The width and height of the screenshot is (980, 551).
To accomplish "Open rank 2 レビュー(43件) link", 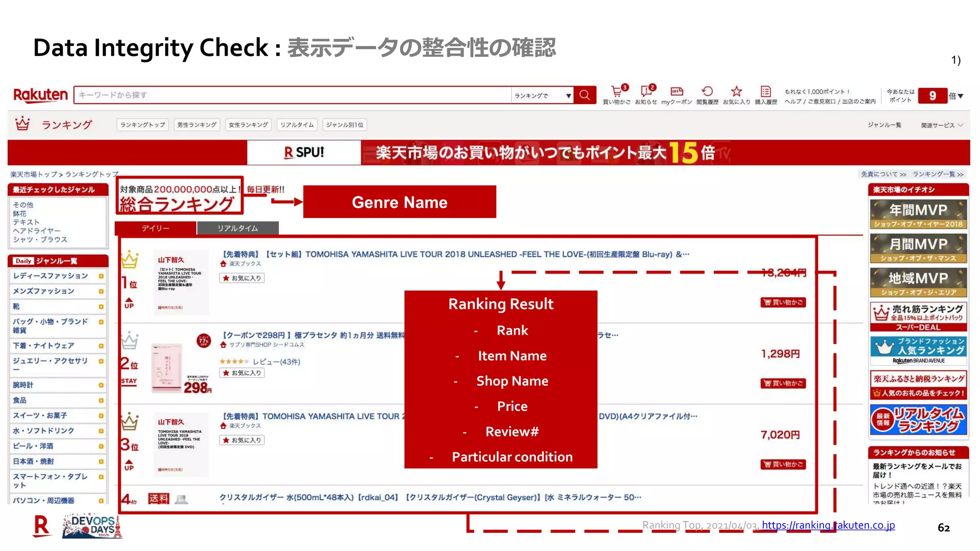I will (277, 362).
